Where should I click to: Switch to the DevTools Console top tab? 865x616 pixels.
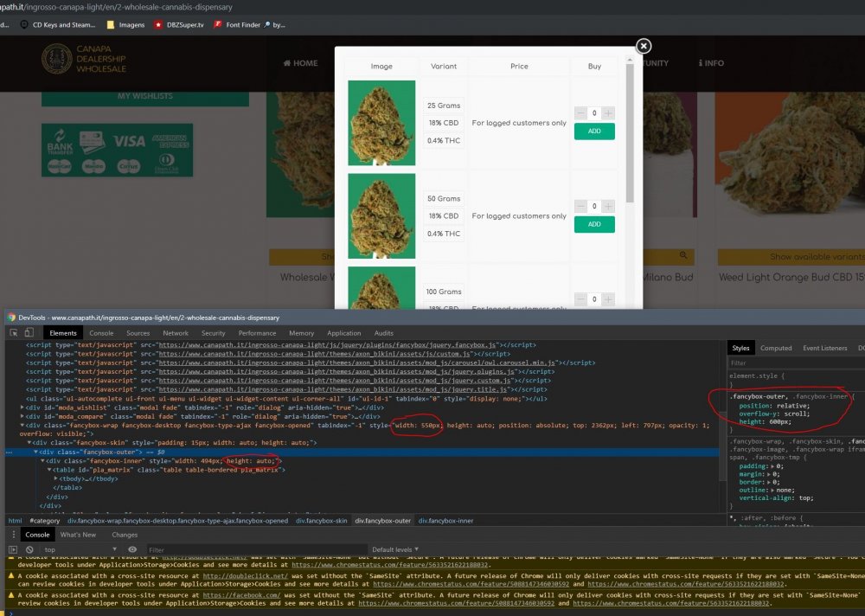pyautogui.click(x=101, y=333)
